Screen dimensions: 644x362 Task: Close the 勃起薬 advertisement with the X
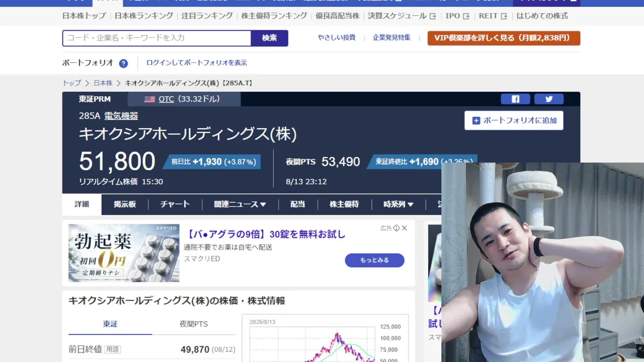(x=405, y=228)
